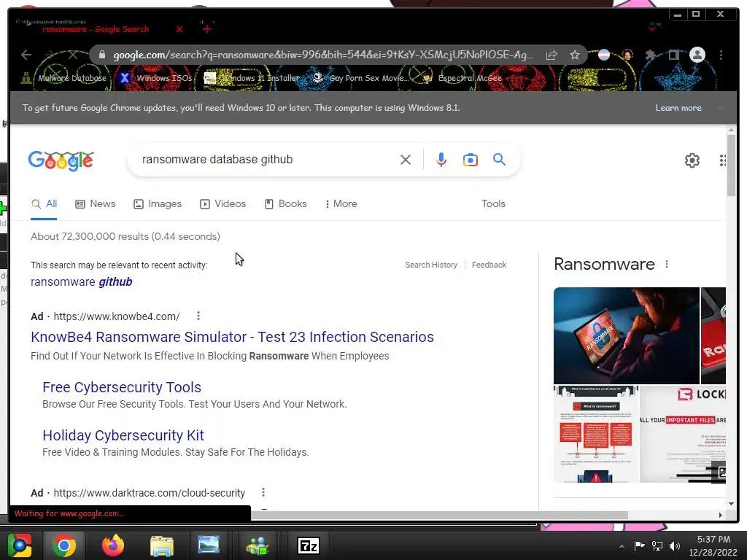Viewport: 747px width, 560px height.
Task: Open the options dots beside the knowbe4.com ad
Action: [198, 316]
